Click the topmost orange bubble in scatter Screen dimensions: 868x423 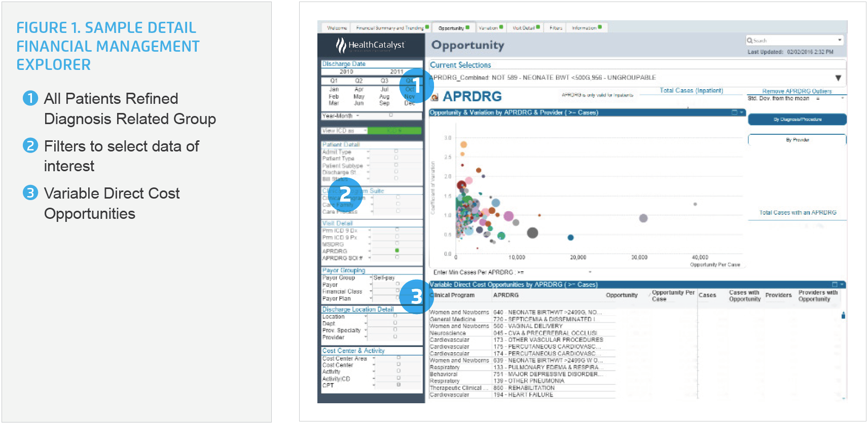click(463, 145)
